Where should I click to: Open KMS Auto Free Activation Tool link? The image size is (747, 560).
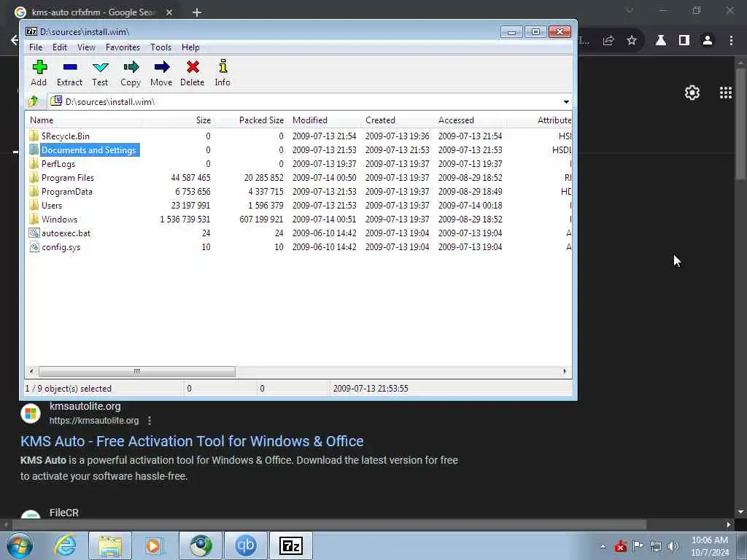tap(192, 441)
